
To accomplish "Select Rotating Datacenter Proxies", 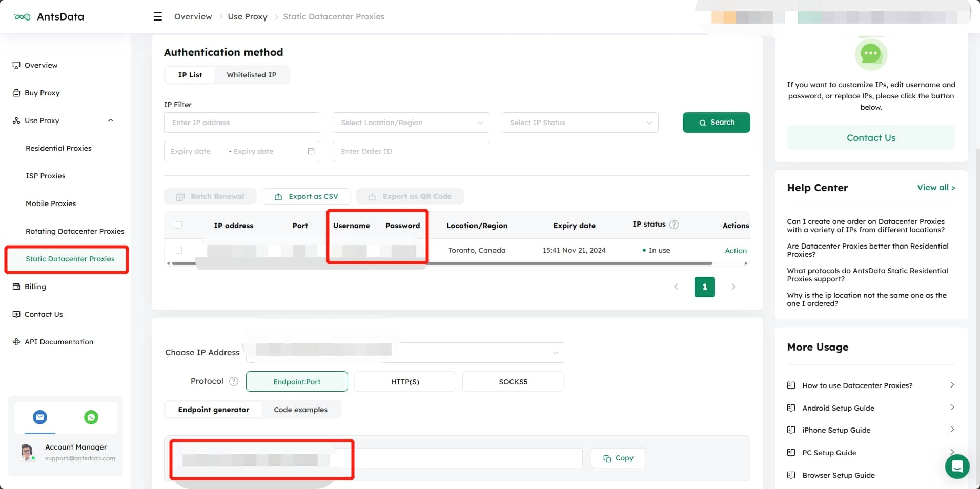I will 75,231.
